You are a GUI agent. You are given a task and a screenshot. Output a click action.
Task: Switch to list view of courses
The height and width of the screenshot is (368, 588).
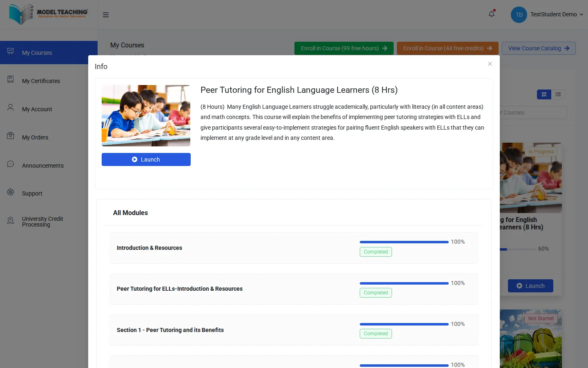pyautogui.click(x=558, y=94)
